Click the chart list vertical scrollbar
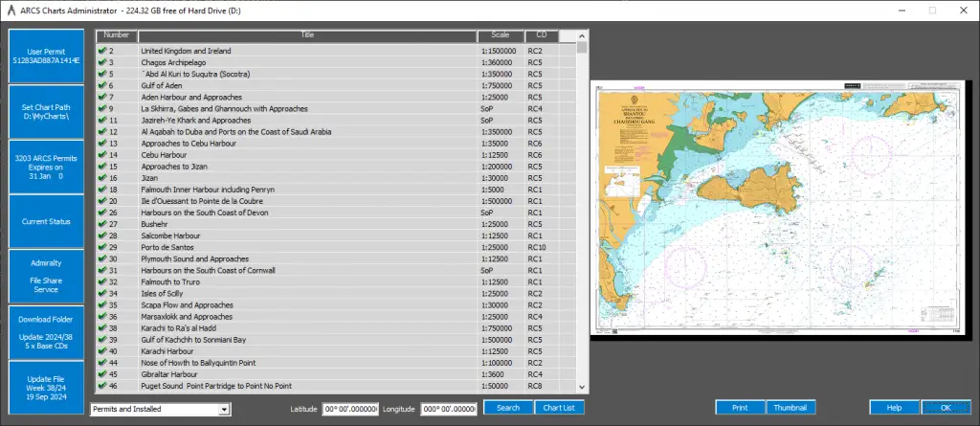The width and height of the screenshot is (980, 426). (x=582, y=211)
